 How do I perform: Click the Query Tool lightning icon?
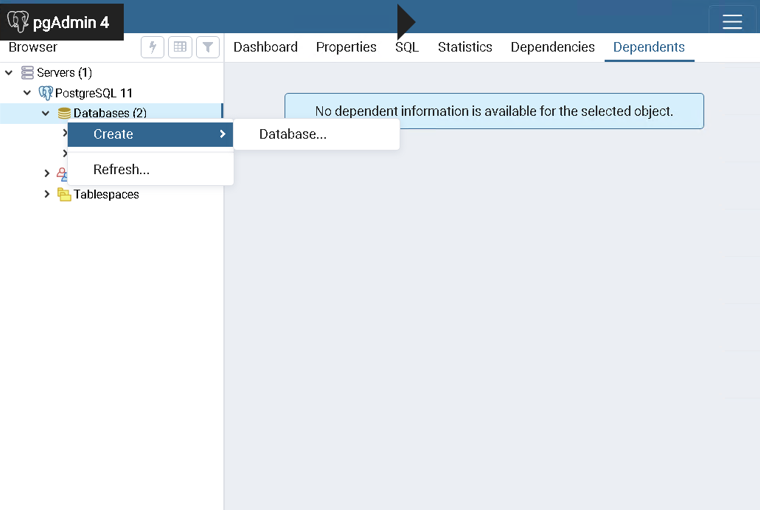click(153, 47)
